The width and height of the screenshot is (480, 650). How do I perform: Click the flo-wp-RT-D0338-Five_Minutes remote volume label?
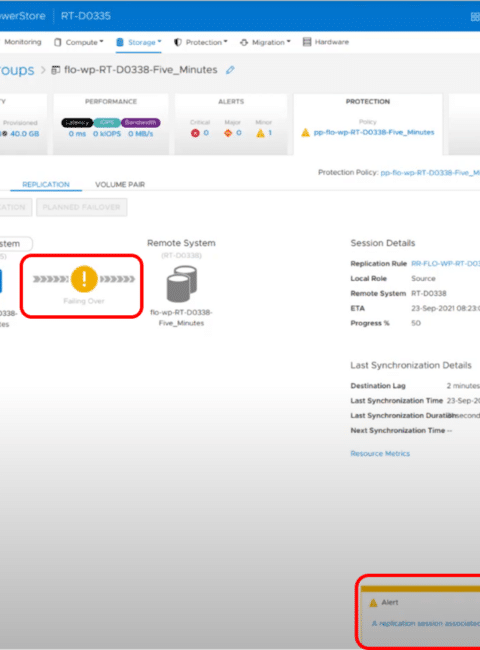[x=182, y=318]
